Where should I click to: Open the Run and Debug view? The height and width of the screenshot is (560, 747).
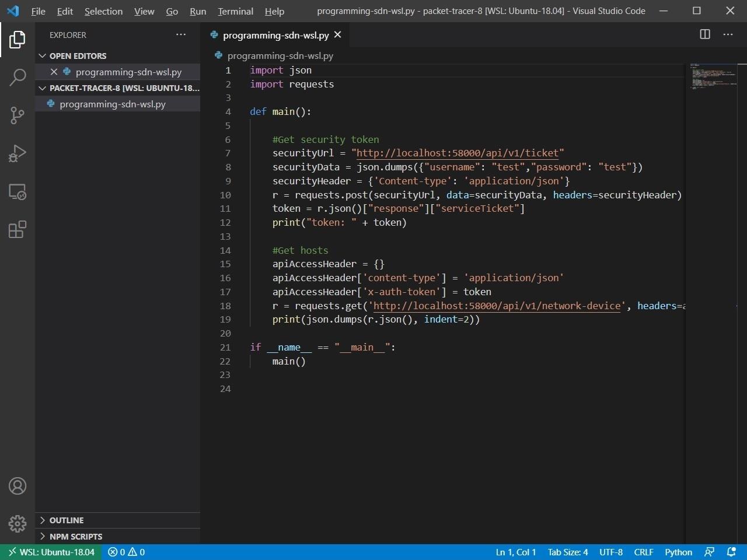pyautogui.click(x=18, y=153)
